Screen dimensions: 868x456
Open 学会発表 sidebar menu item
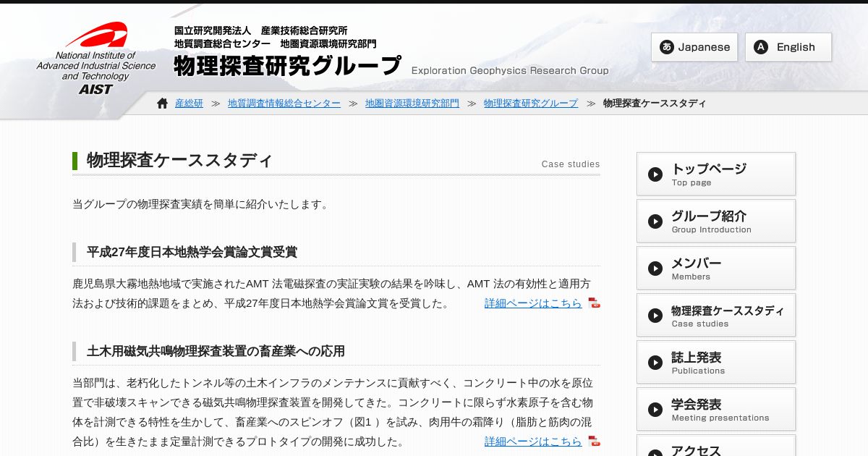pos(716,409)
